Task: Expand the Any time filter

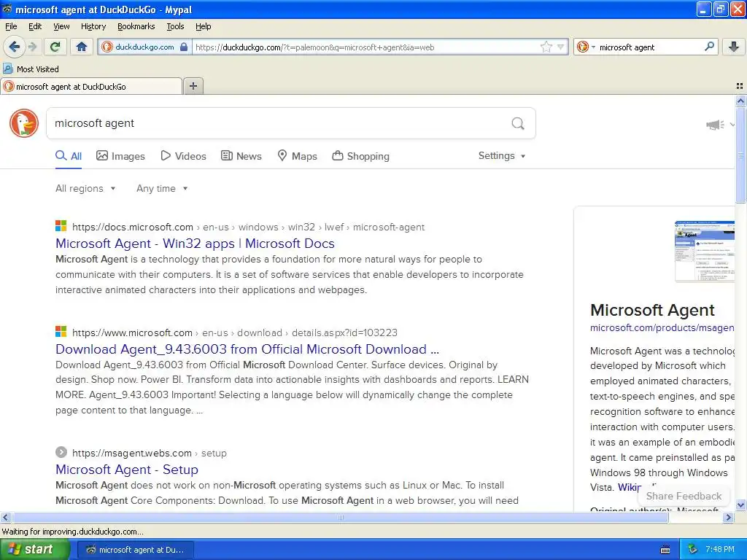Action: 162,189
